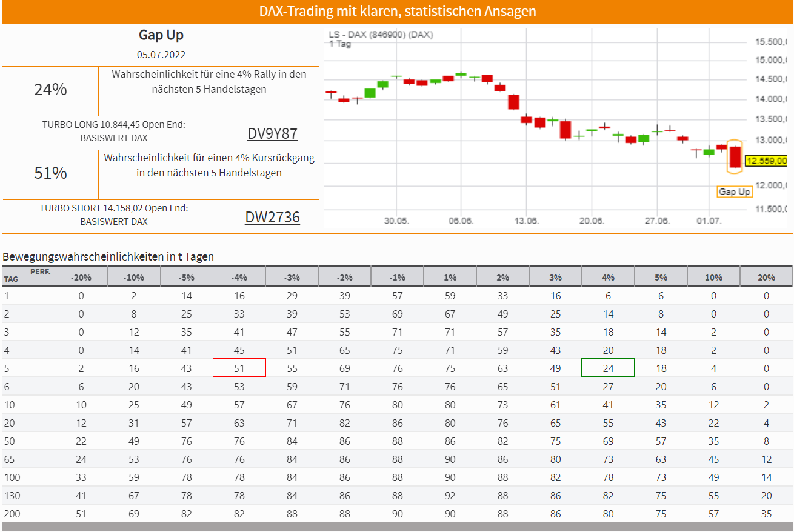Click the -3% column header
The image size is (794, 532).
click(292, 278)
